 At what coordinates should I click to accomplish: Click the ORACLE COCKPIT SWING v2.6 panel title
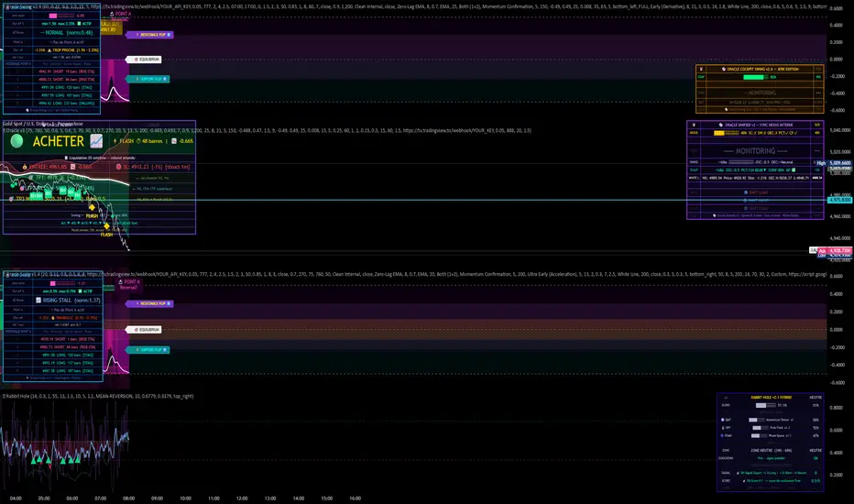point(760,70)
